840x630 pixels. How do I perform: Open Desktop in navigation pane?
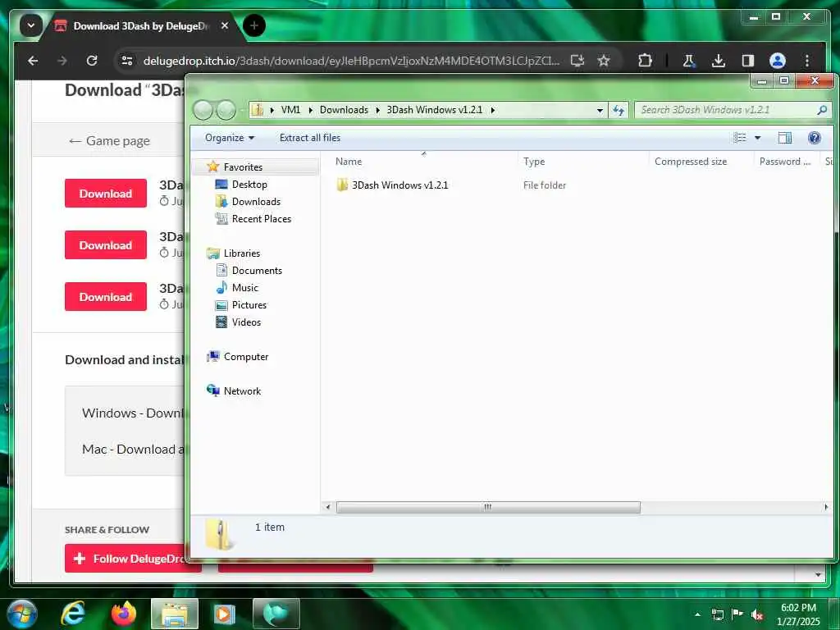coord(249,185)
